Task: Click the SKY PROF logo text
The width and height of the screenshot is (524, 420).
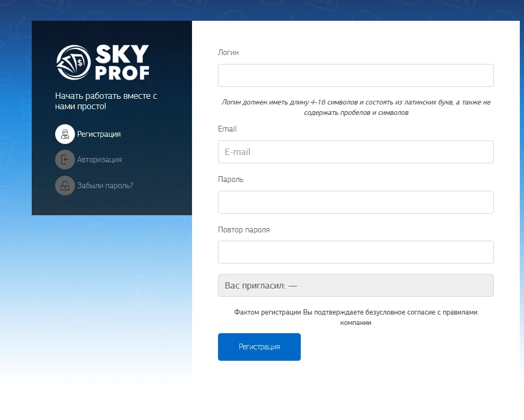Action: (x=122, y=62)
